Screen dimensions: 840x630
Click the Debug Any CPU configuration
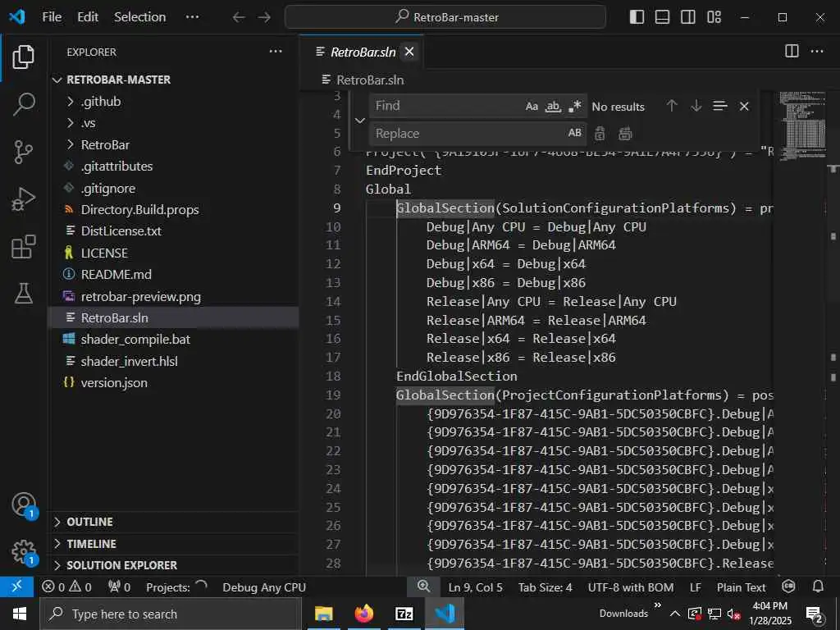click(x=264, y=587)
